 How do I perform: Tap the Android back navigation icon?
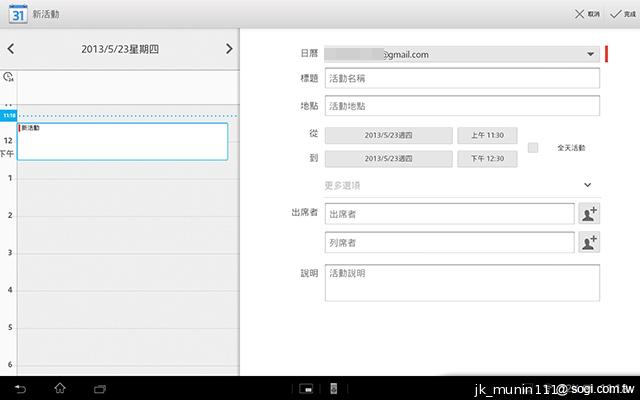[x=20, y=389]
